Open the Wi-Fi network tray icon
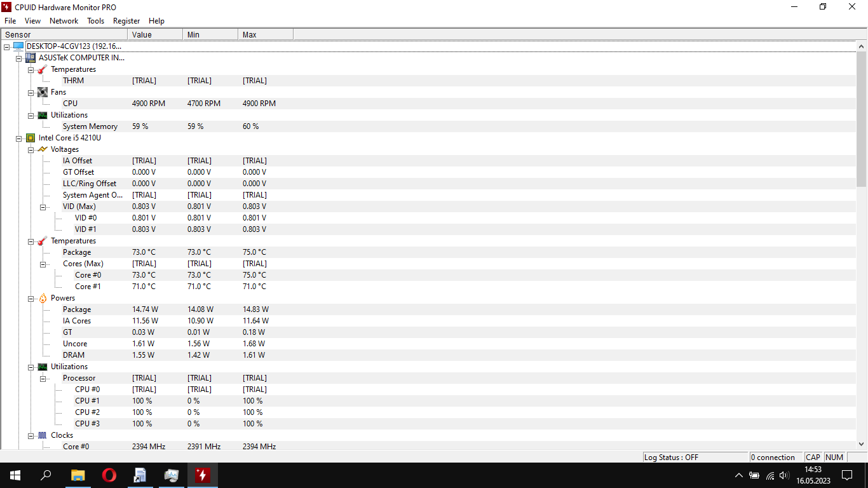 (x=770, y=475)
